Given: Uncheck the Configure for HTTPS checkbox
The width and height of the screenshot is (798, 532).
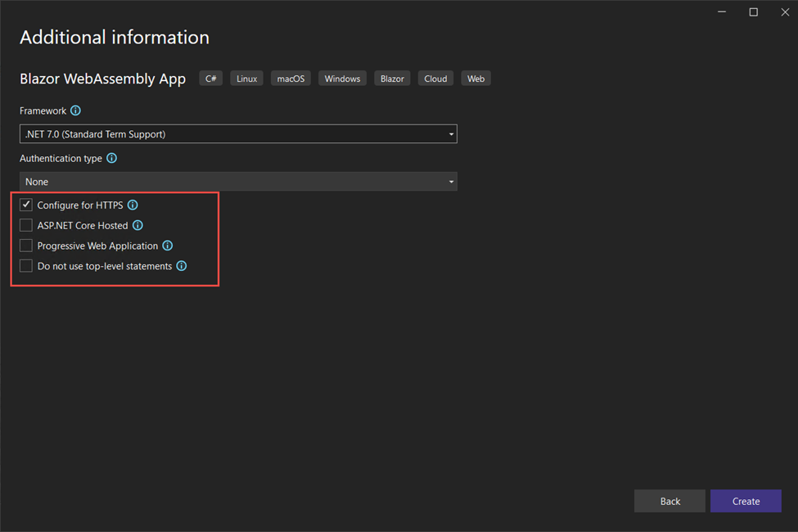Looking at the screenshot, I should [26, 205].
